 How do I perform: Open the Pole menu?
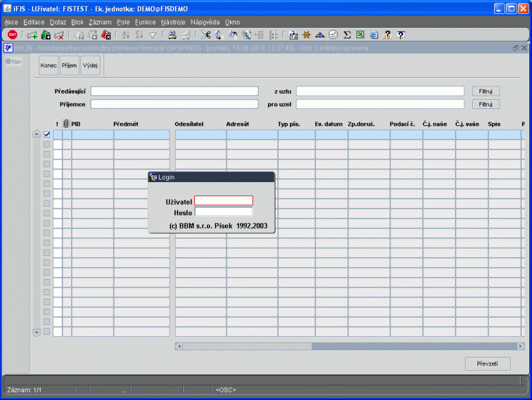[x=123, y=23]
